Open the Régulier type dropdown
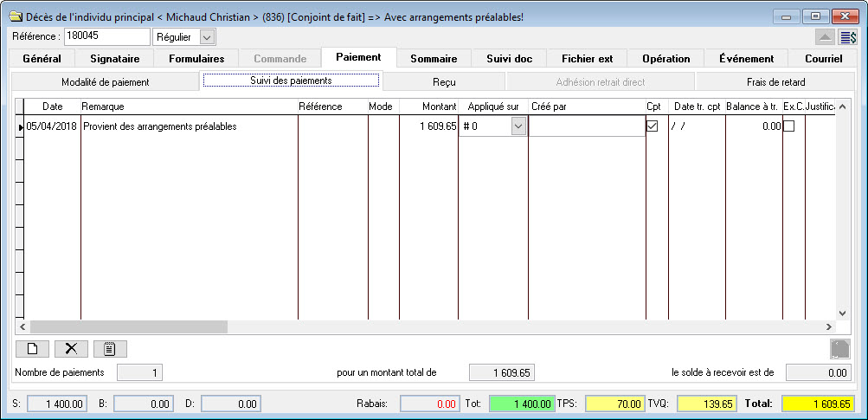Image resolution: width=868 pixels, height=420 pixels. pos(206,37)
